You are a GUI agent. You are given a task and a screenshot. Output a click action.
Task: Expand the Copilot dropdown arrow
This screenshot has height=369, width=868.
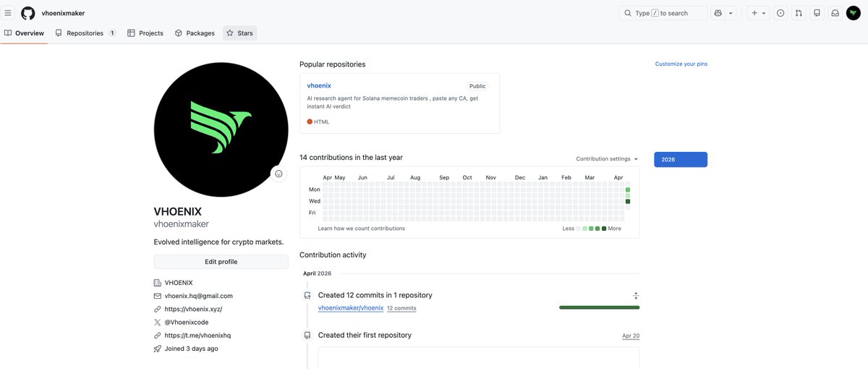click(x=731, y=13)
